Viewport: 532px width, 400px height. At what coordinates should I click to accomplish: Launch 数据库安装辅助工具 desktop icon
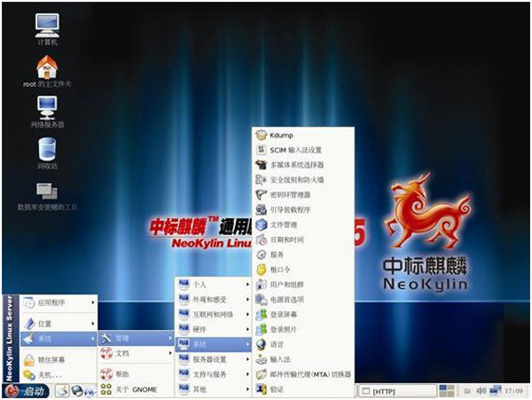coord(47,196)
